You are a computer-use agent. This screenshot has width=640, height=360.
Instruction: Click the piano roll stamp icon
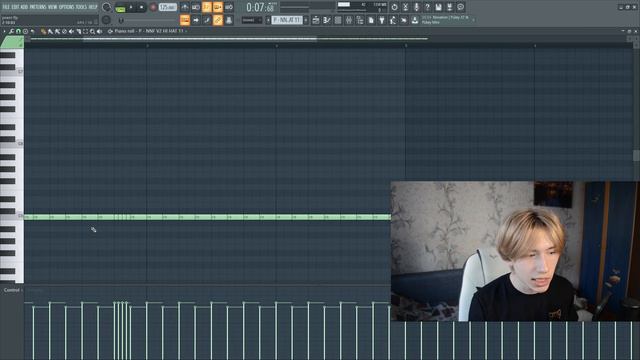pos(25,31)
